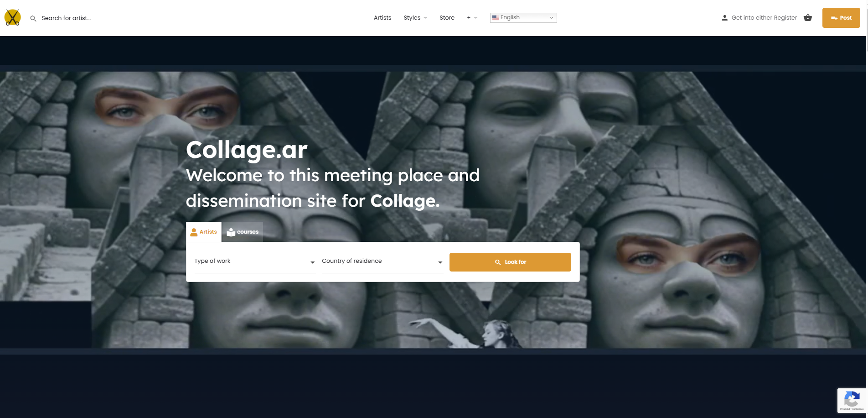Image resolution: width=868 pixels, height=418 pixels.
Task: Click the Artists tab person icon
Action: coord(194,232)
